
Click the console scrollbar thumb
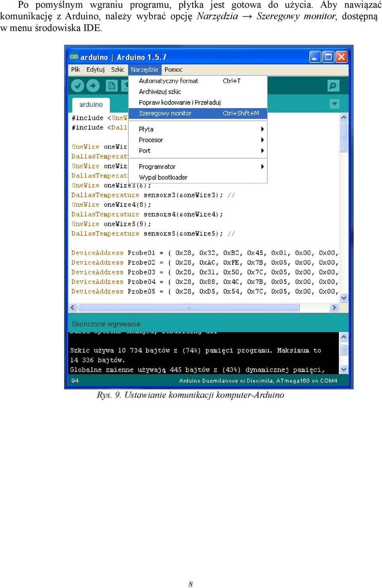pyautogui.click(x=344, y=350)
